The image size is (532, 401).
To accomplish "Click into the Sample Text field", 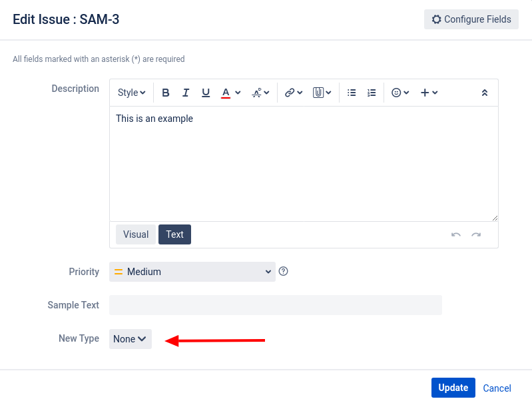I will click(276, 305).
